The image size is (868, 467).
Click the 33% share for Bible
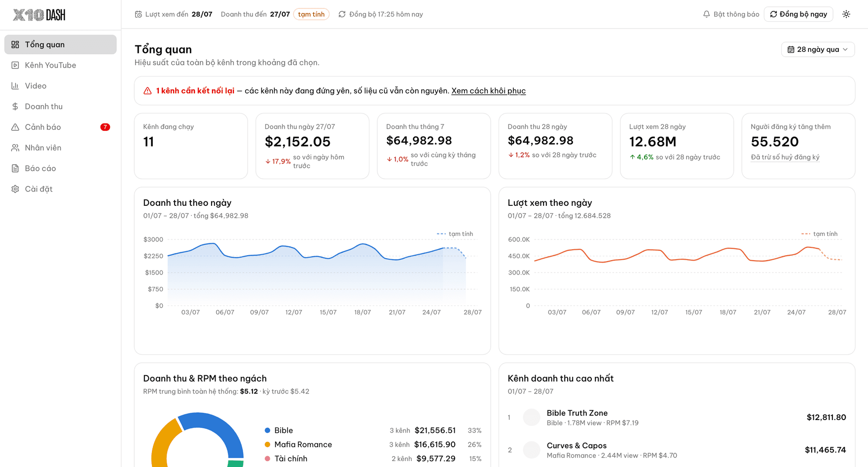[474, 430]
